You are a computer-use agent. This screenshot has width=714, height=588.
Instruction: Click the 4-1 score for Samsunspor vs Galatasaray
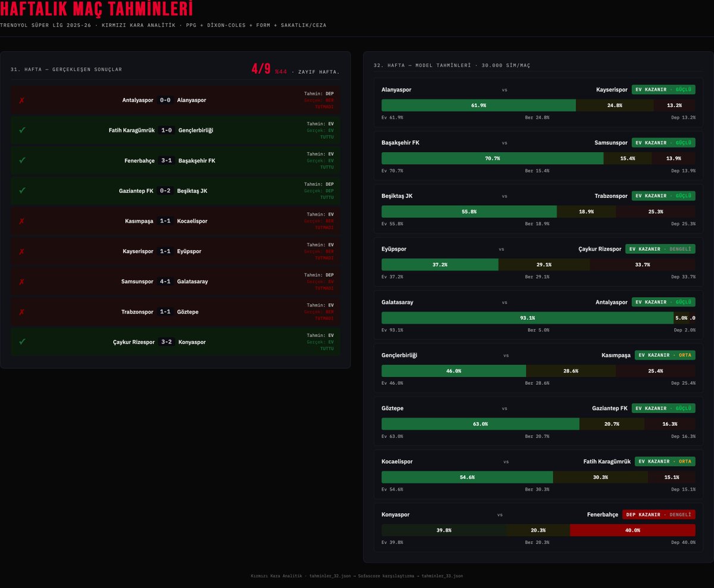(165, 282)
